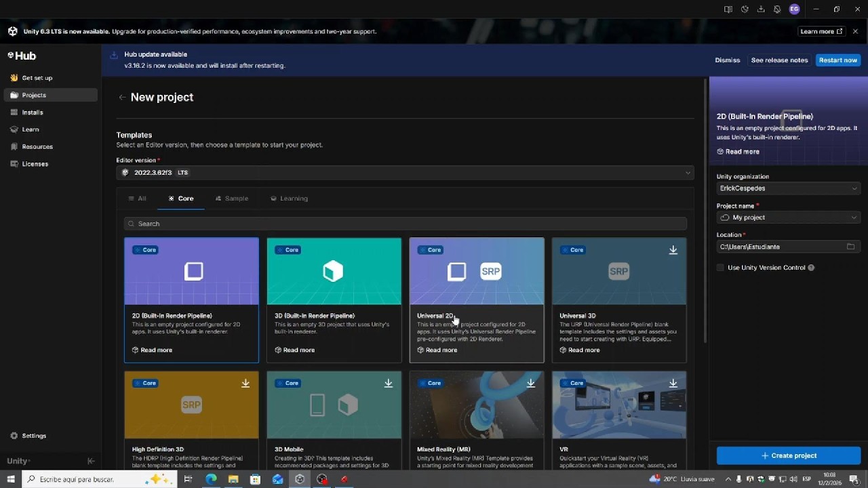Download the Mixed Reality template
The height and width of the screenshot is (488, 868).
click(x=531, y=384)
